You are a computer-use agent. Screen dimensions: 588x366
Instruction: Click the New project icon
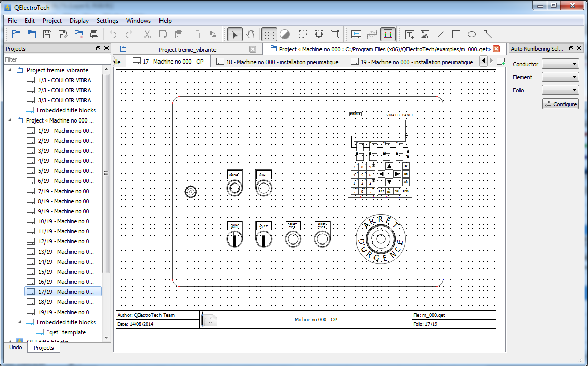coord(16,34)
